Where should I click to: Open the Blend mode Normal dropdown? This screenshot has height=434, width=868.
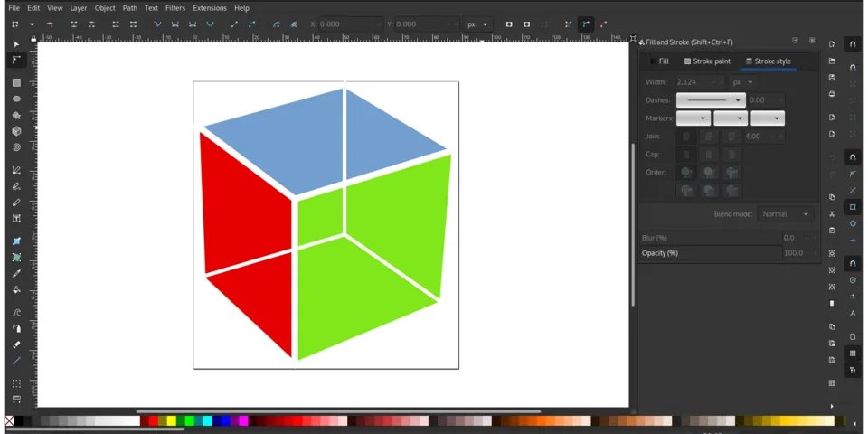point(785,214)
